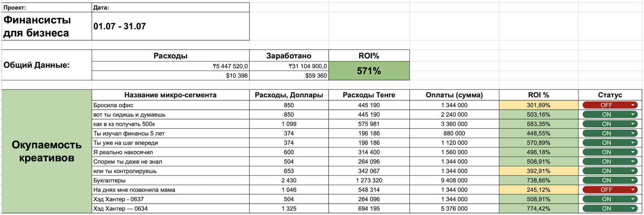
Task: Select the yellow 245,12% ROI cell
Action: (x=539, y=190)
